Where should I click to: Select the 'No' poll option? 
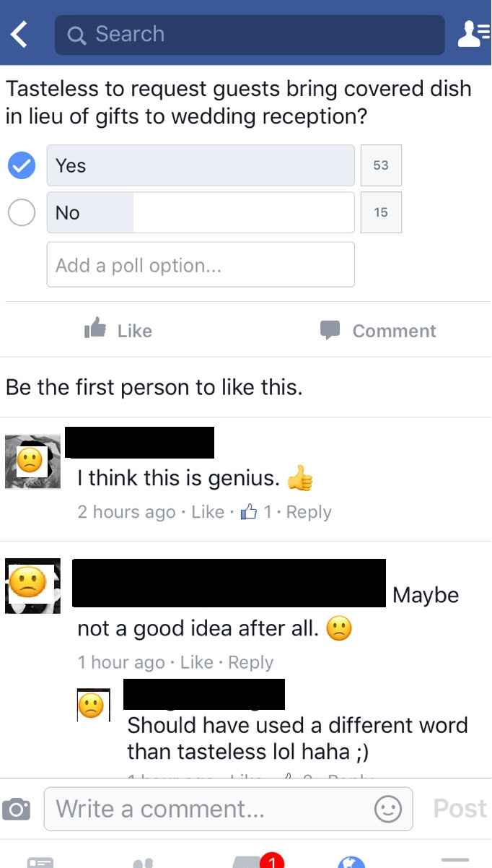point(201,212)
